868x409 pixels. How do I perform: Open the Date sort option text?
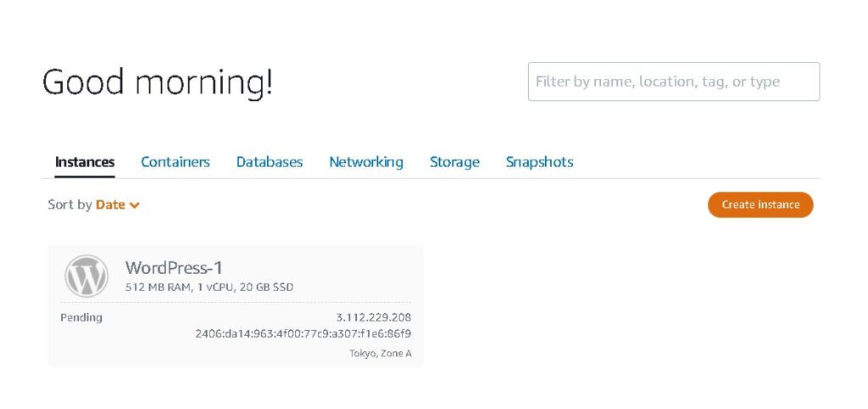pos(110,204)
